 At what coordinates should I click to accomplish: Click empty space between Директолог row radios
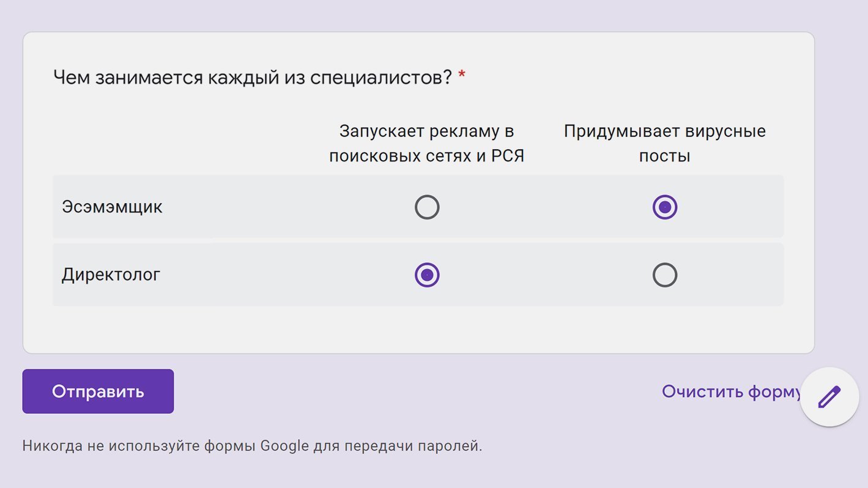coord(546,275)
